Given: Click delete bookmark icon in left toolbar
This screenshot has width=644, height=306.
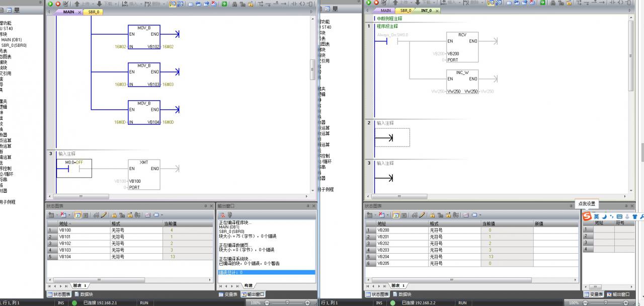Looking at the screenshot, I should pyautogui.click(x=214, y=3).
